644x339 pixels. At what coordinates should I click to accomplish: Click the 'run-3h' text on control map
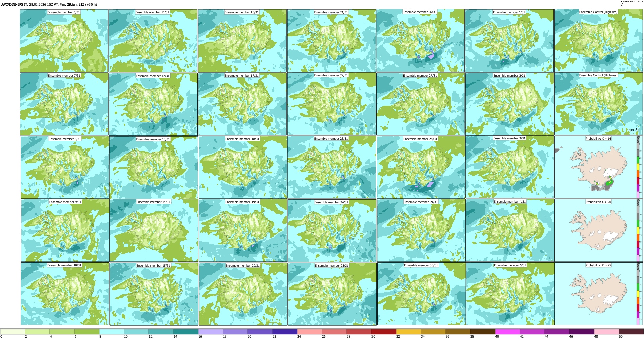tap(634, 130)
